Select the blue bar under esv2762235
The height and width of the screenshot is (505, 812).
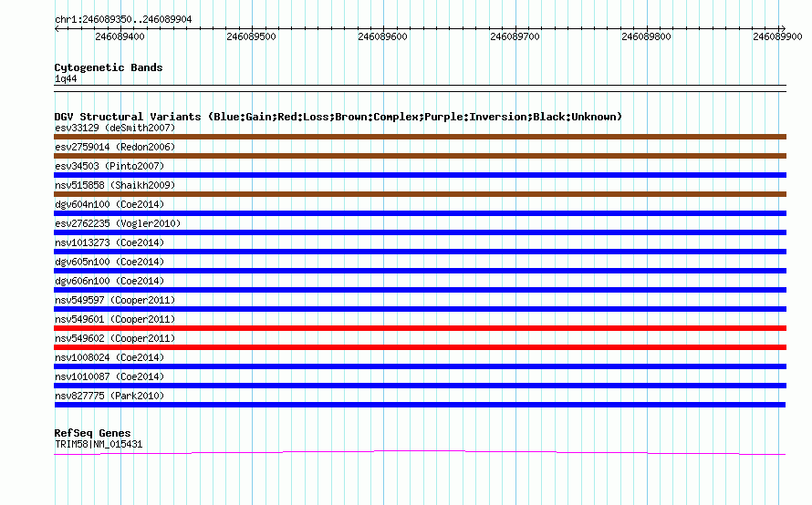pos(420,232)
